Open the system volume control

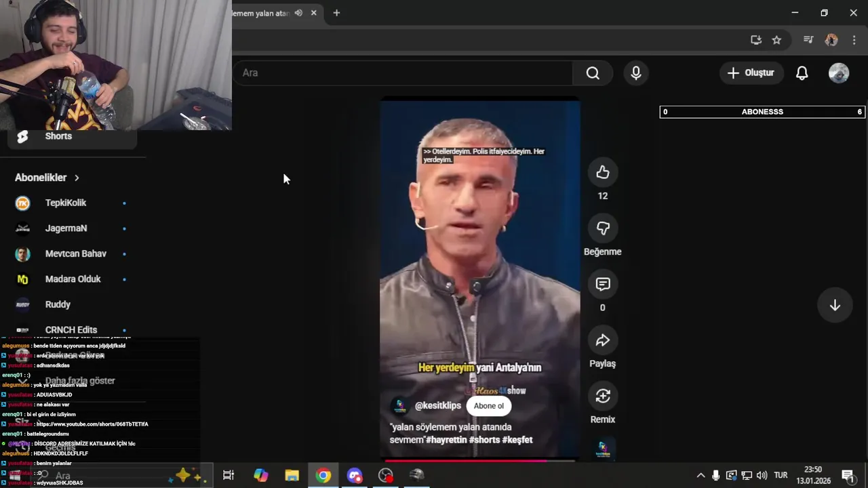tap(762, 476)
